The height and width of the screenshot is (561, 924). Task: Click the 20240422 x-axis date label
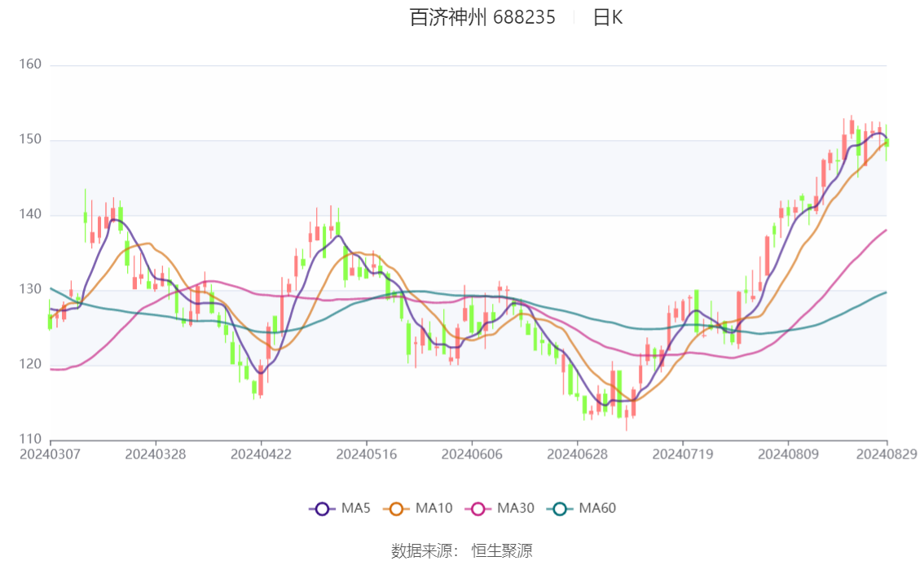[x=261, y=454]
